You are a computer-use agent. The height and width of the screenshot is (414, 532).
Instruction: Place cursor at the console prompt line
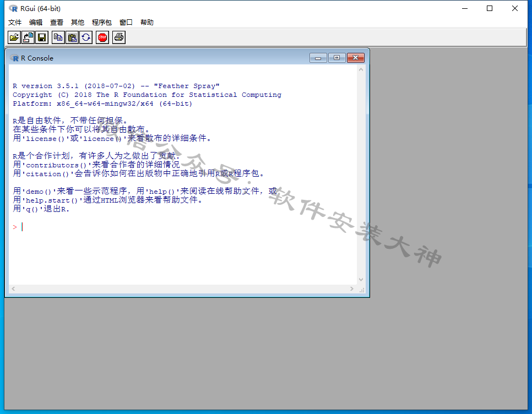(x=183, y=227)
